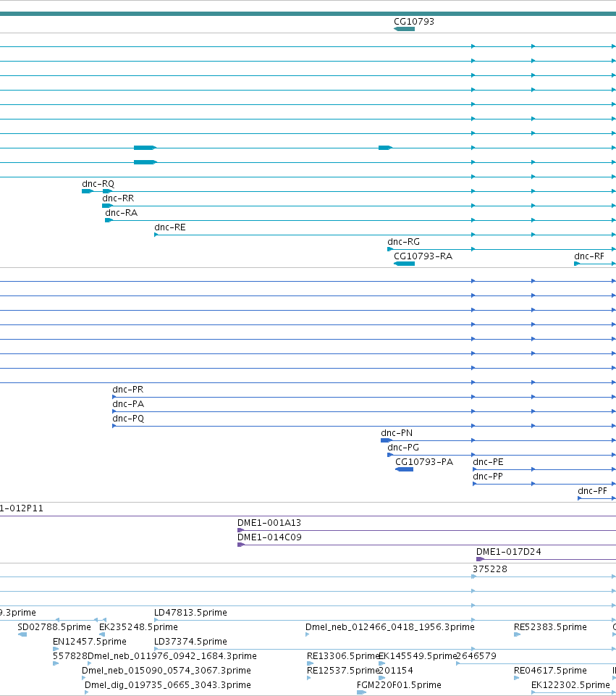
Task: Select Dmel_neb_011976_0942_1684.3prime label
Action: [172, 656]
